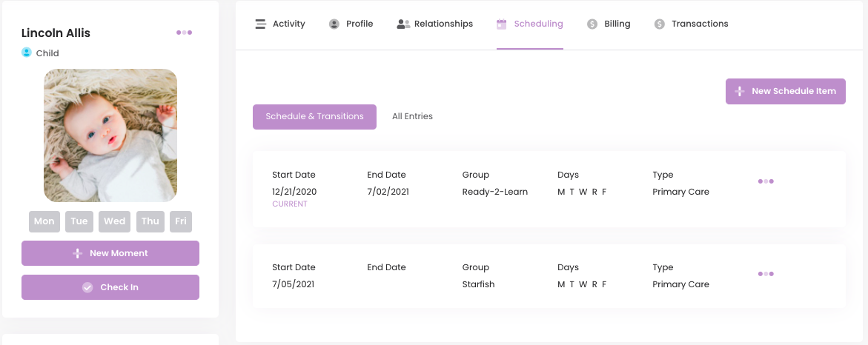Toggle the Thu day chip
868x345 pixels.
150,221
